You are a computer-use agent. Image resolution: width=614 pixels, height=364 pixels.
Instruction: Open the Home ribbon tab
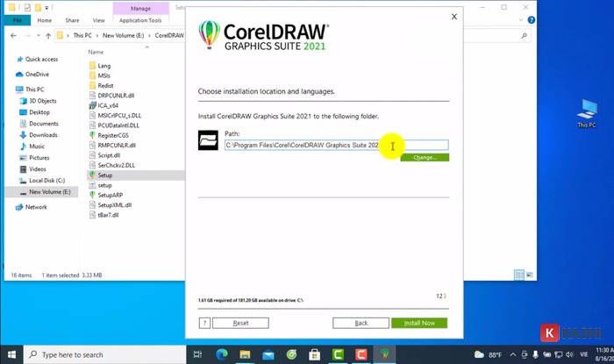pyautogui.click(x=44, y=19)
